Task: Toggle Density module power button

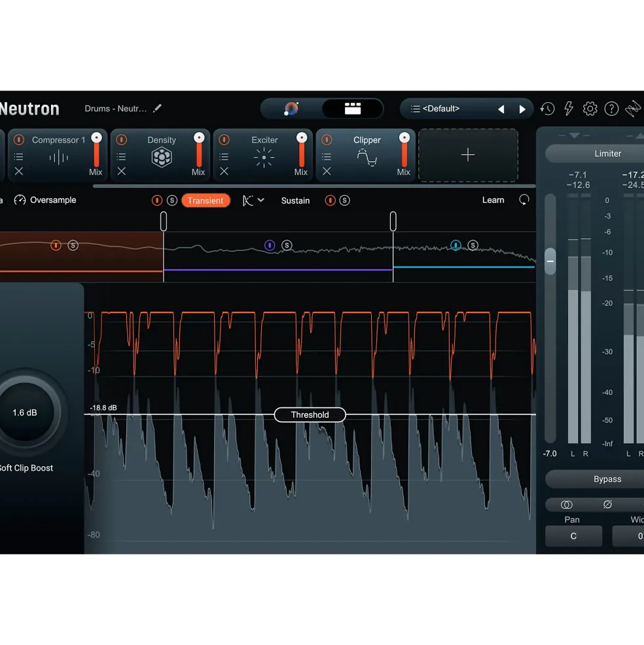Action: 121,140
